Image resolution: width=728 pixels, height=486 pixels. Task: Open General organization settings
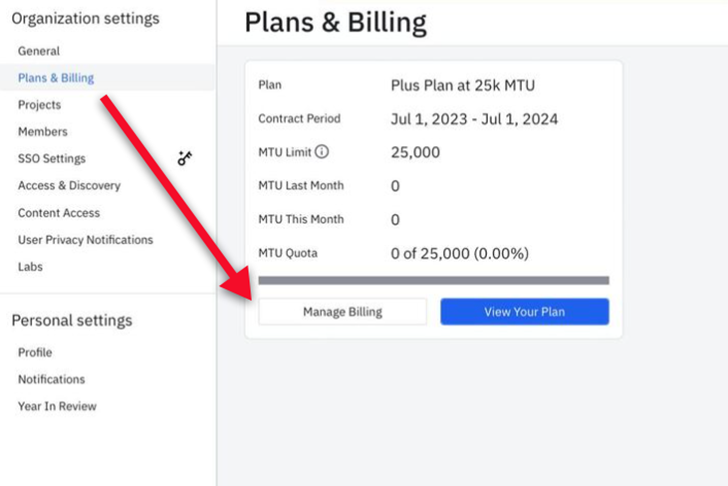pos(39,51)
